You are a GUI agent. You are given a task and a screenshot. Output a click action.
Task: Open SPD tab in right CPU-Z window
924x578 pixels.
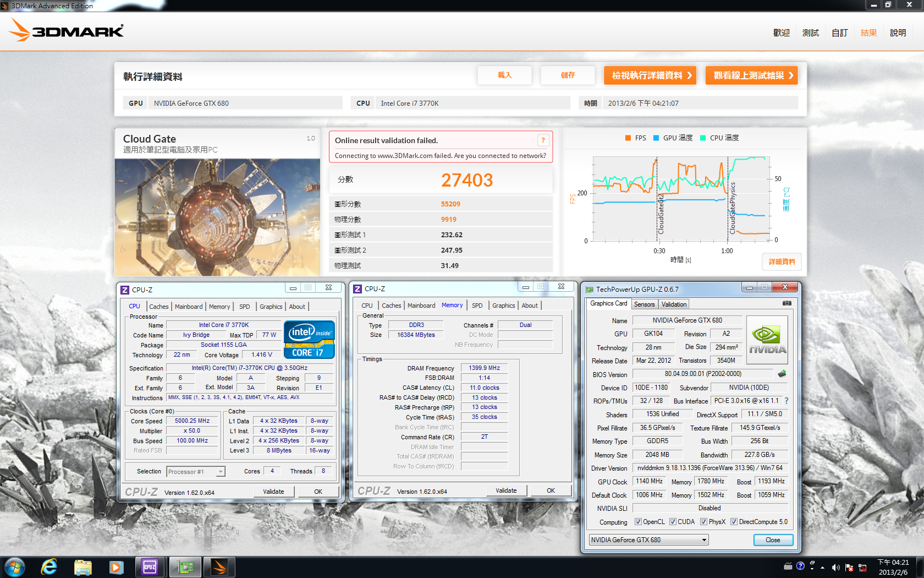[477, 306]
